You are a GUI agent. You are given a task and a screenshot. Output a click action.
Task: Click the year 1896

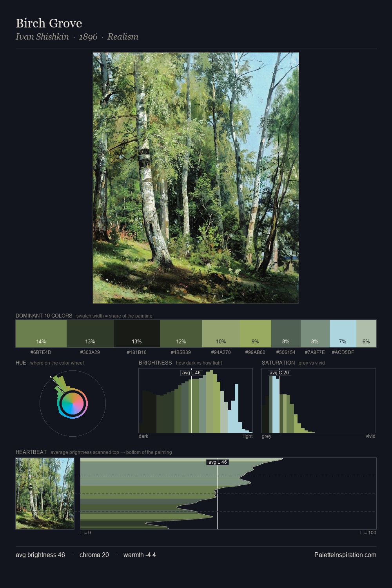[x=88, y=36]
